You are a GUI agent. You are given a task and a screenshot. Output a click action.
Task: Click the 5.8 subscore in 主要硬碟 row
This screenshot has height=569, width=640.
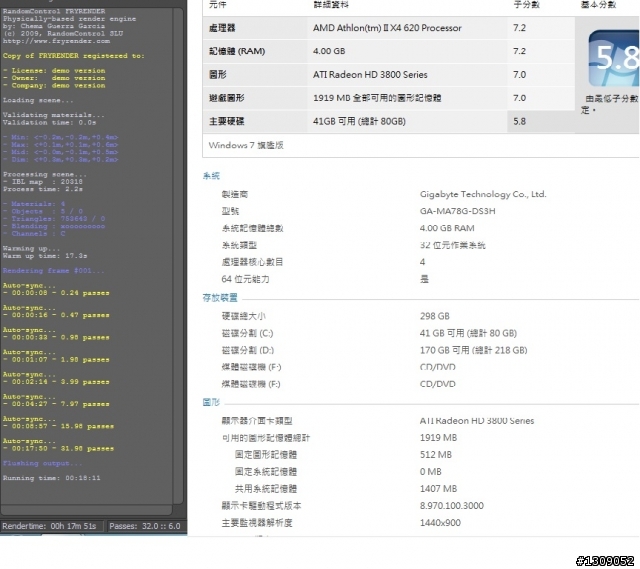click(519, 121)
